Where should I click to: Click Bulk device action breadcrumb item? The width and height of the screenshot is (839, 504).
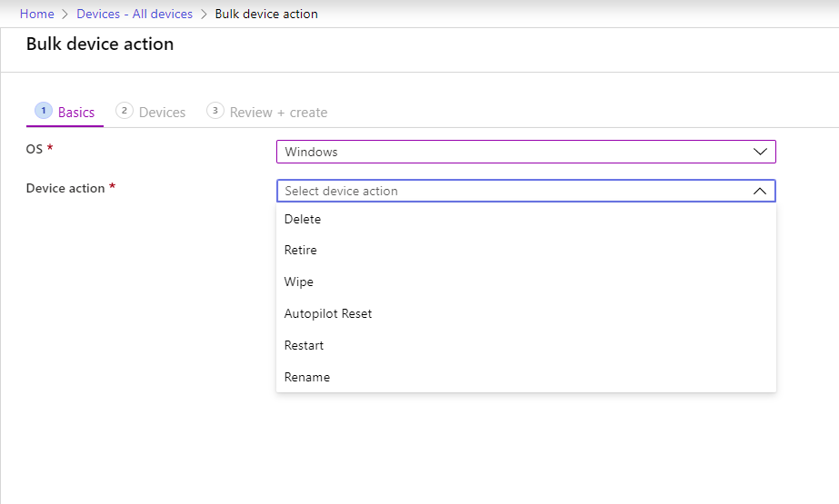tap(266, 15)
